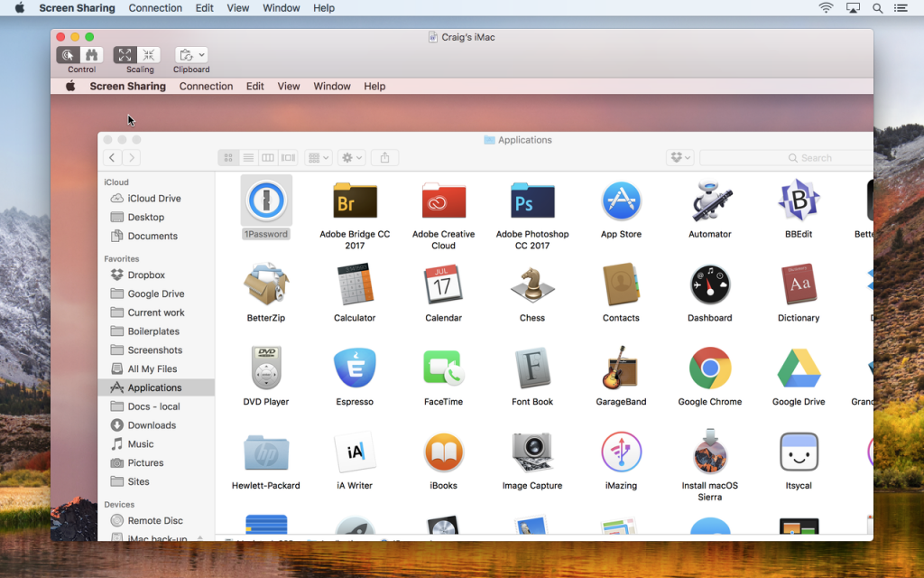The image size is (924, 578).
Task: Open the 1Password app icon
Action: [x=266, y=200]
